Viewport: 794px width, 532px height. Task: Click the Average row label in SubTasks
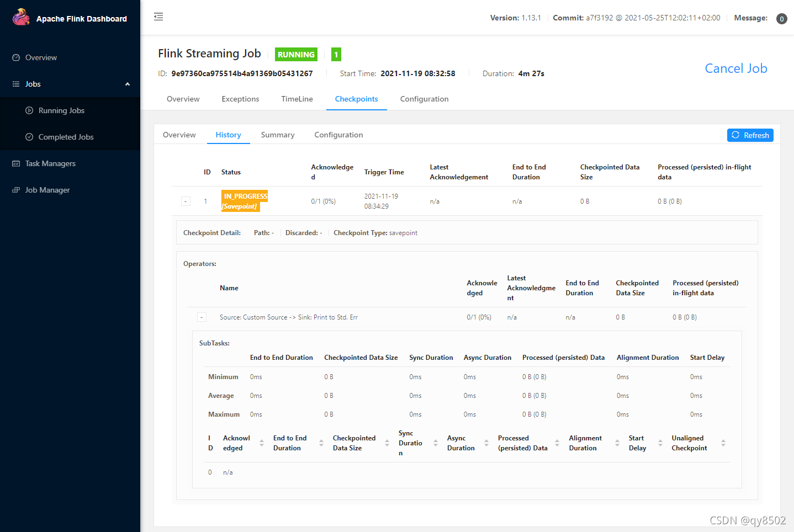[x=221, y=396]
